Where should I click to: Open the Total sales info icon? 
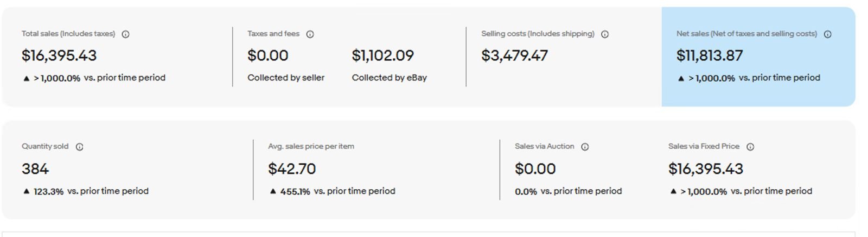point(125,34)
